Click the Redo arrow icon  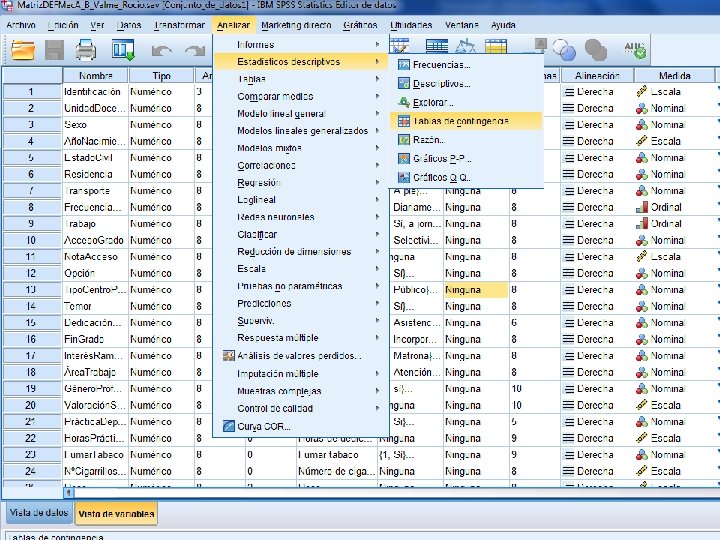pos(195,51)
